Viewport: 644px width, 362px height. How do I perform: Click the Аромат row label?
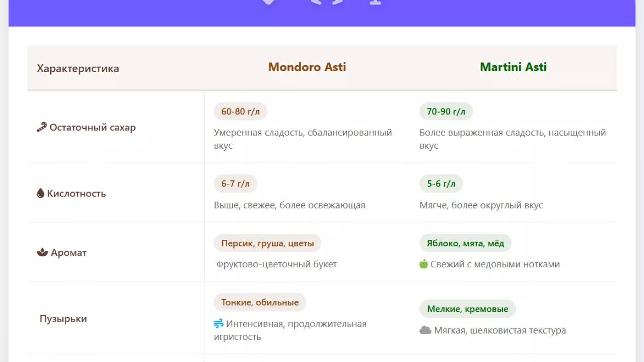tap(69, 252)
